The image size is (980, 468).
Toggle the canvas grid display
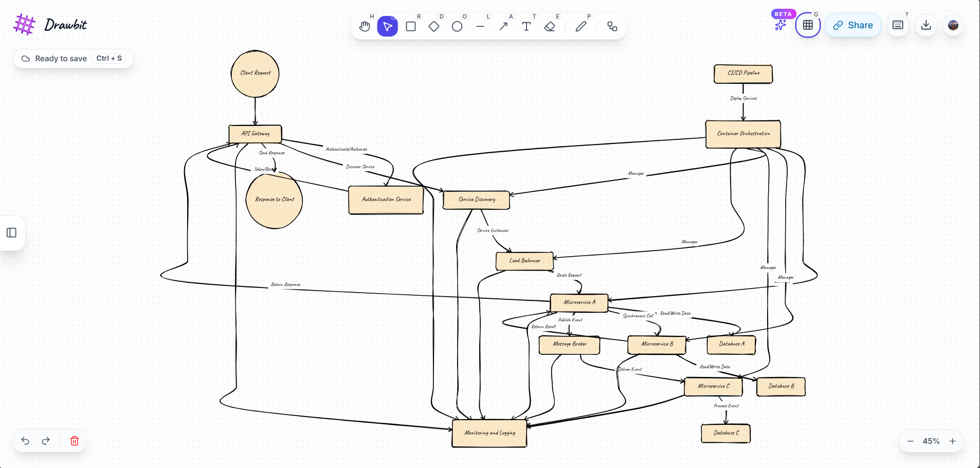tap(808, 25)
